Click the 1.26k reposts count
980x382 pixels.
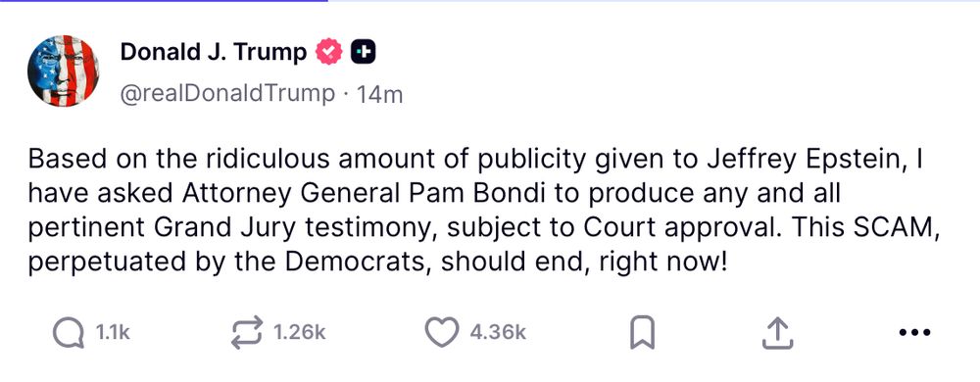300,333
